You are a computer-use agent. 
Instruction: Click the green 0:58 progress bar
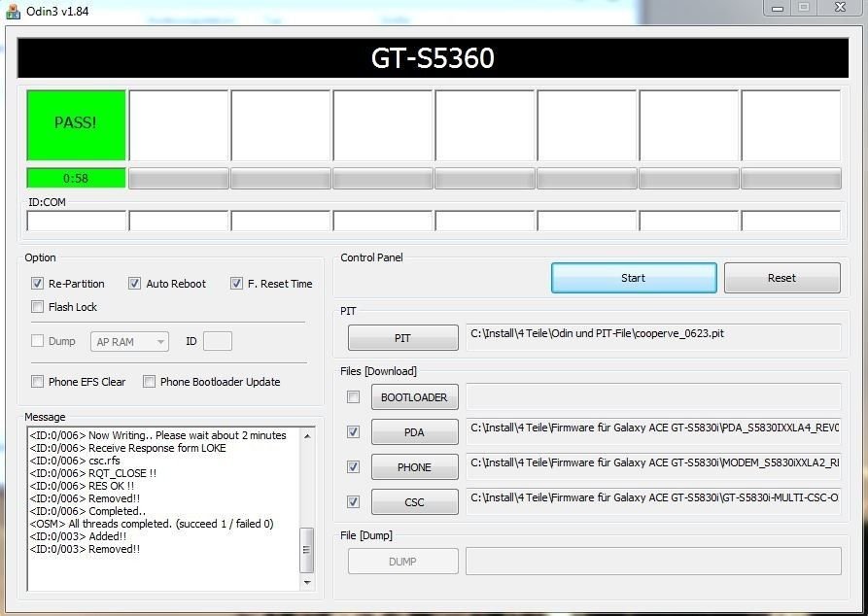tap(77, 178)
